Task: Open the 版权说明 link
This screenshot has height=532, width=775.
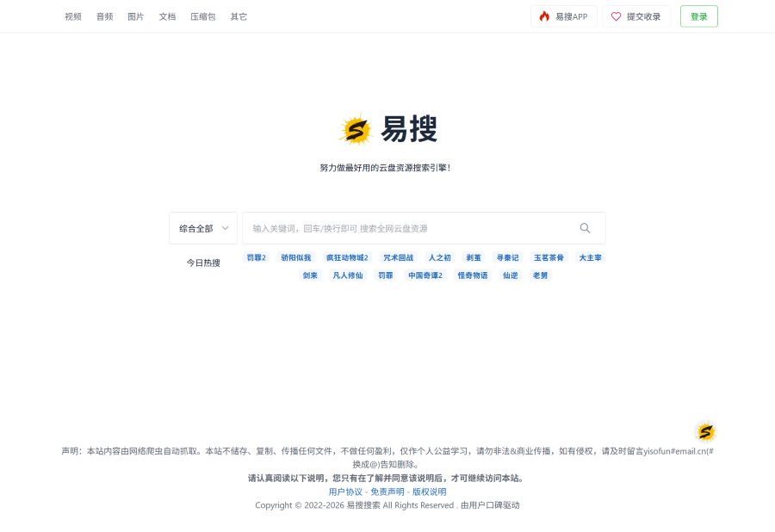Action: point(429,492)
